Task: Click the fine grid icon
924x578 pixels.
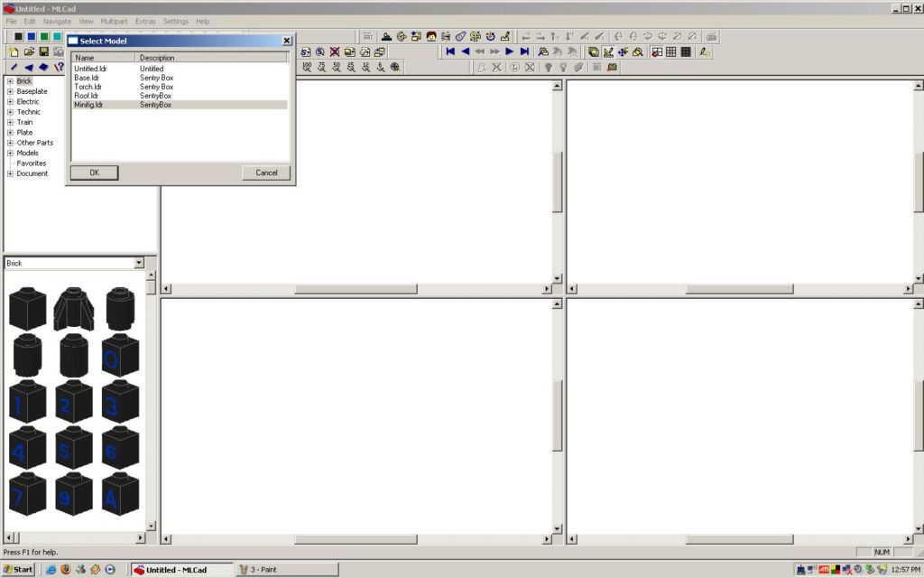Action: [x=686, y=52]
